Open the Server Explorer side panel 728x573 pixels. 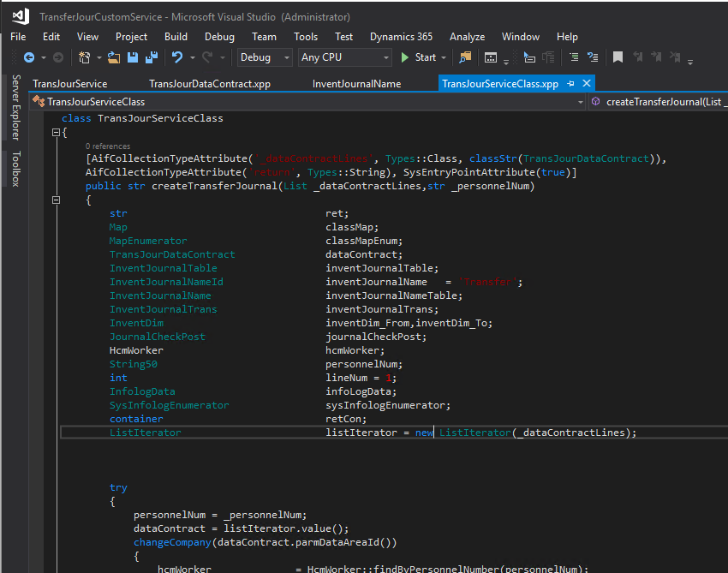pos(15,107)
